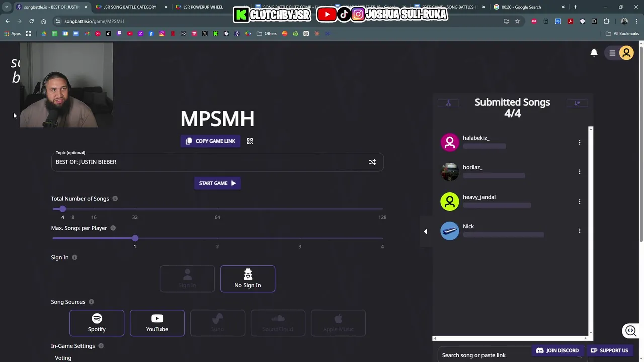Toggle Apple Music as a song source
This screenshot has width=644, height=362.
tap(338, 323)
